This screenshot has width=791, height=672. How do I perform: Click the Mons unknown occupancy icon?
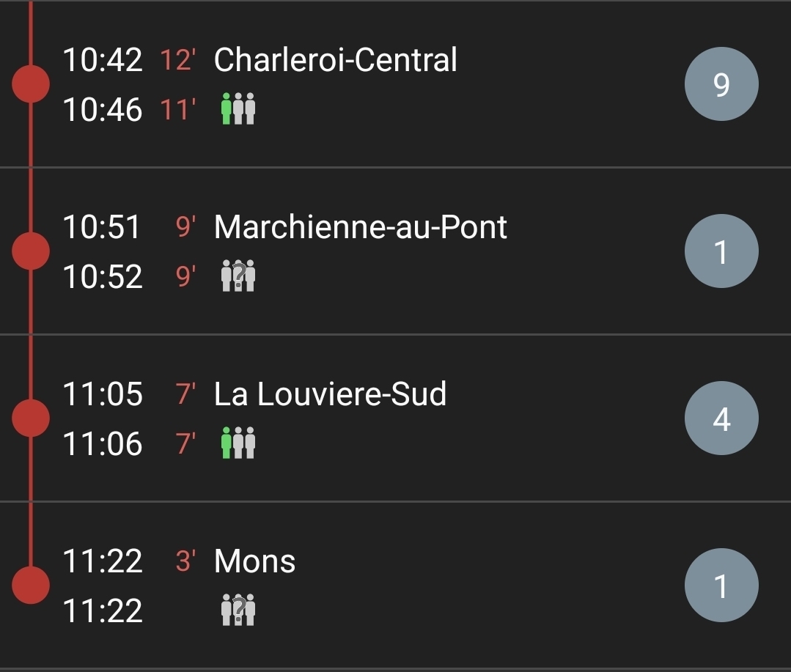pos(238,610)
